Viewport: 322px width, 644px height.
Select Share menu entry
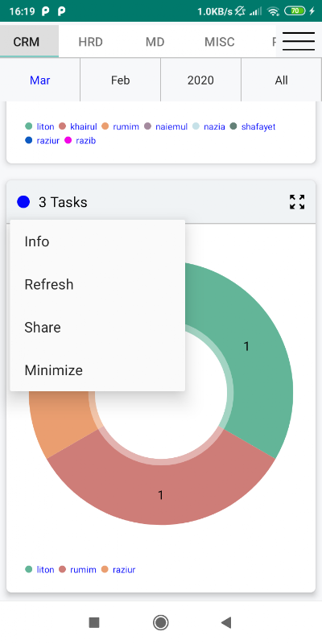(x=97, y=328)
